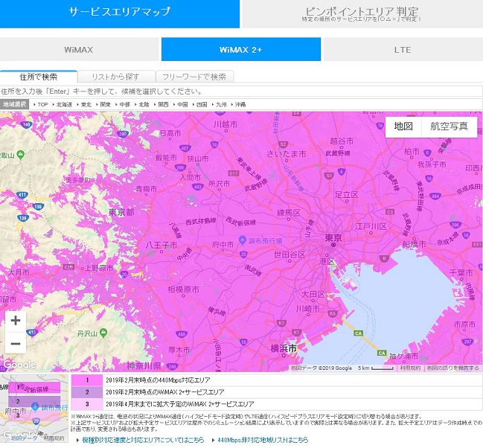Open 440Mbps非対応地域リスト link
This screenshot has width=483, height=448.
point(263,440)
